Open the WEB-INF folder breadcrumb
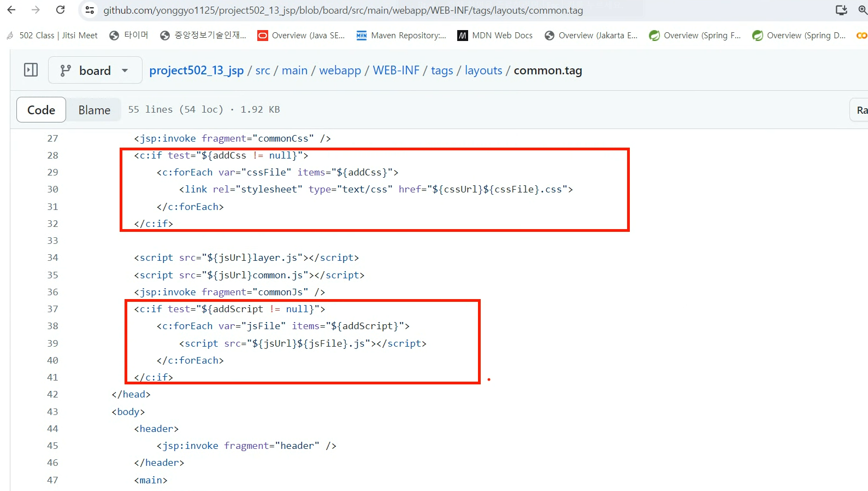This screenshot has height=491, width=868. pyautogui.click(x=396, y=71)
